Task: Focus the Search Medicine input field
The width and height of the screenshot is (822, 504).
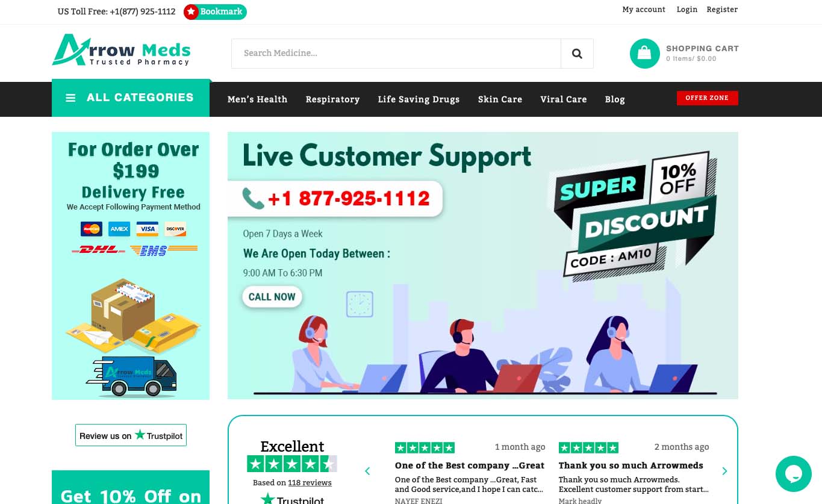Action: 396,54
